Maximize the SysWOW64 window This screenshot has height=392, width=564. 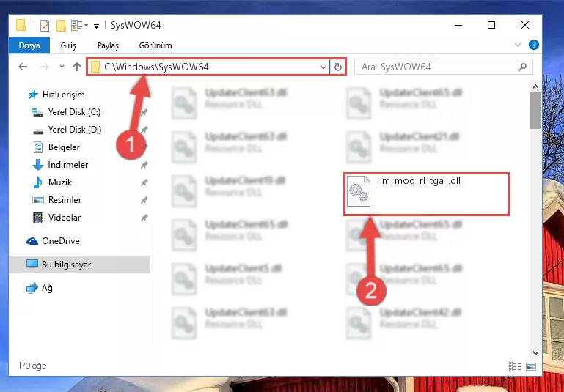[x=491, y=25]
